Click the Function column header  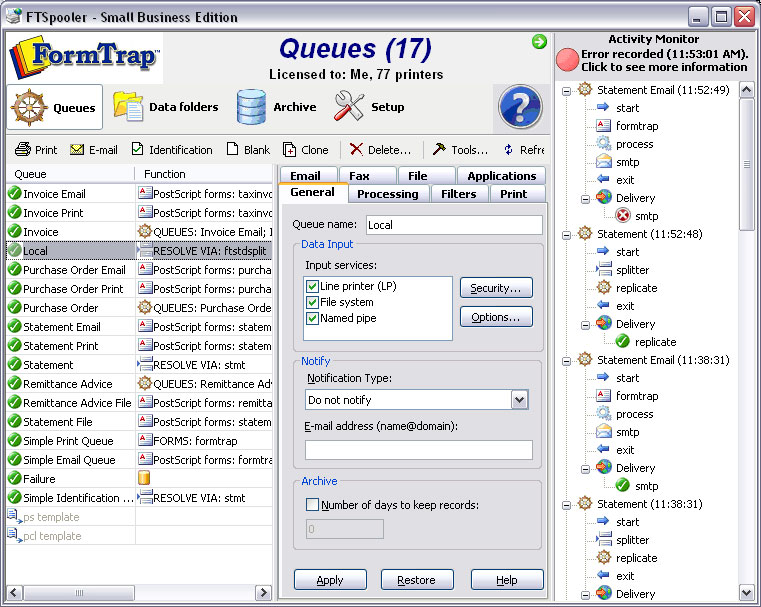(x=204, y=174)
